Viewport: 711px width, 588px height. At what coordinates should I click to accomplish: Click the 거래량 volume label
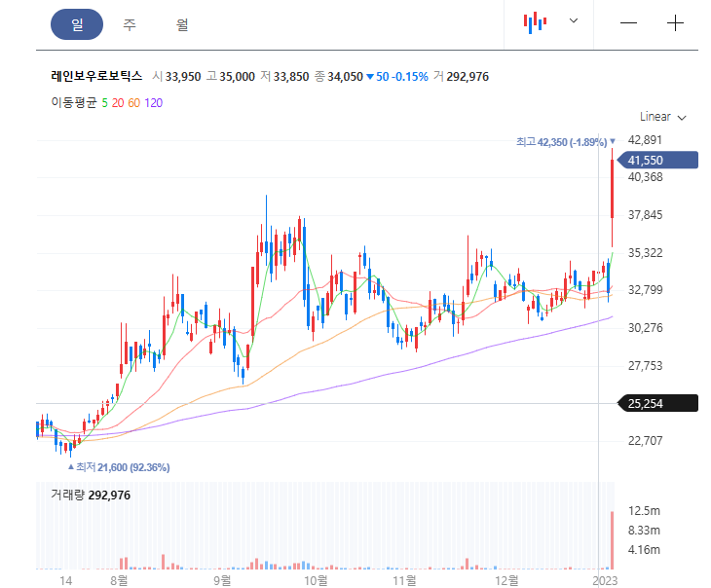coord(67,495)
